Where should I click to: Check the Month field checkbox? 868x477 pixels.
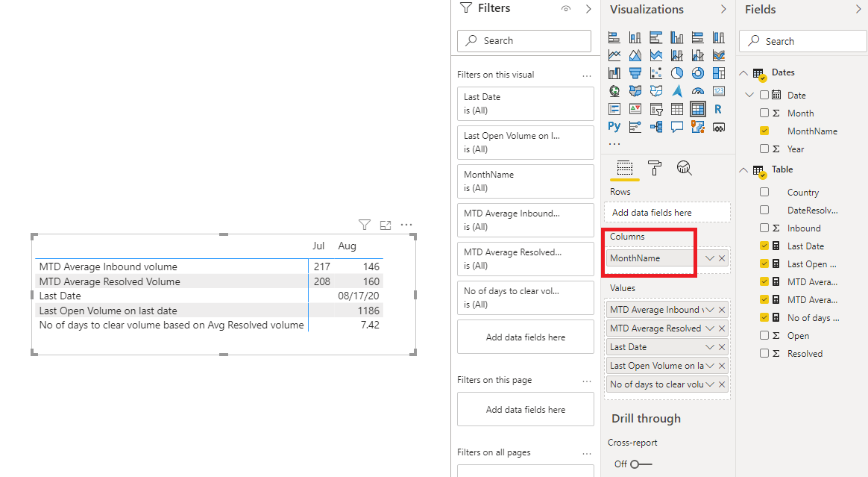(764, 113)
